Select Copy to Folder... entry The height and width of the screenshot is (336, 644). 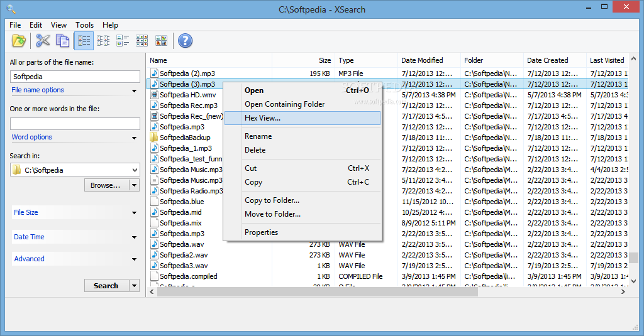tap(303, 200)
